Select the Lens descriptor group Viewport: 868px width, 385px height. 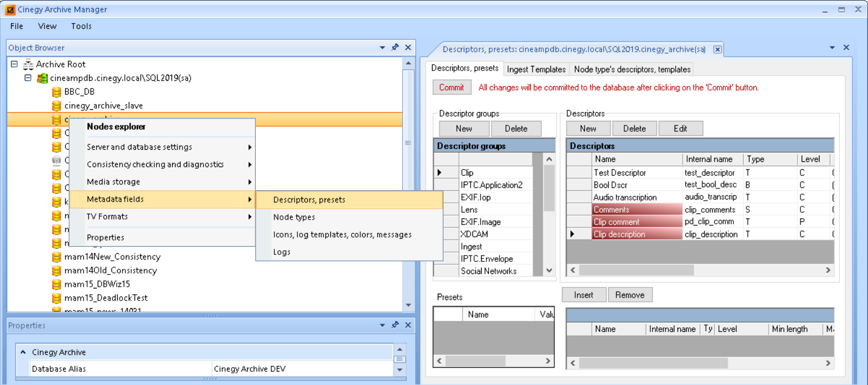pyautogui.click(x=496, y=210)
